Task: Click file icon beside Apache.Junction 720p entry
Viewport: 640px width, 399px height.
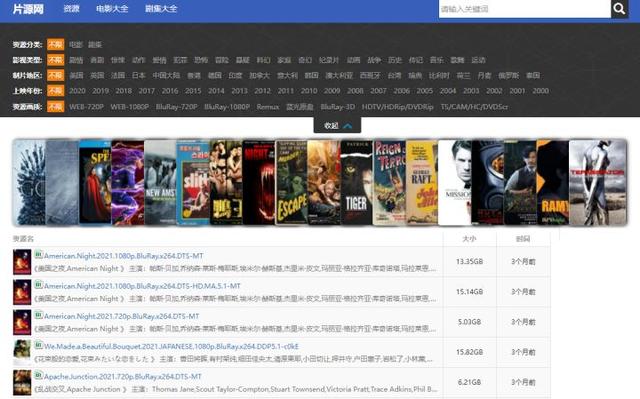Action: pyautogui.click(x=38, y=375)
